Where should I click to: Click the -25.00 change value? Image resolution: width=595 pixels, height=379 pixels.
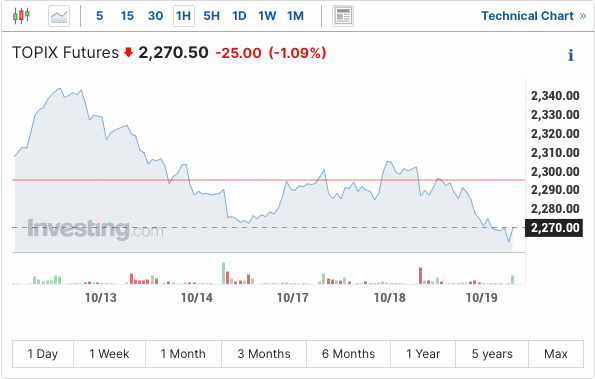pos(238,53)
